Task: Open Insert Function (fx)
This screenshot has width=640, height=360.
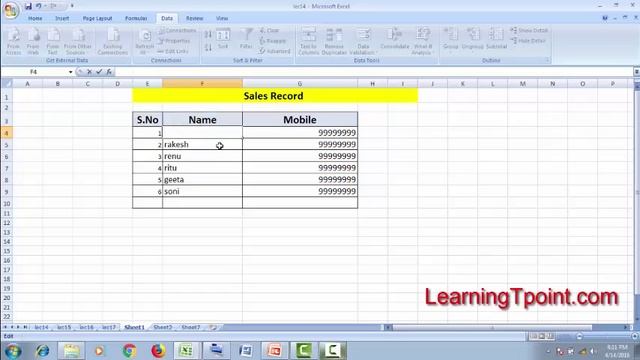Action: [109, 72]
